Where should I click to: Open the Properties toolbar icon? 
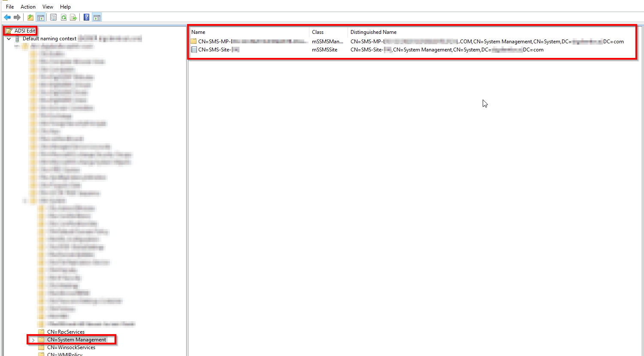[53, 17]
